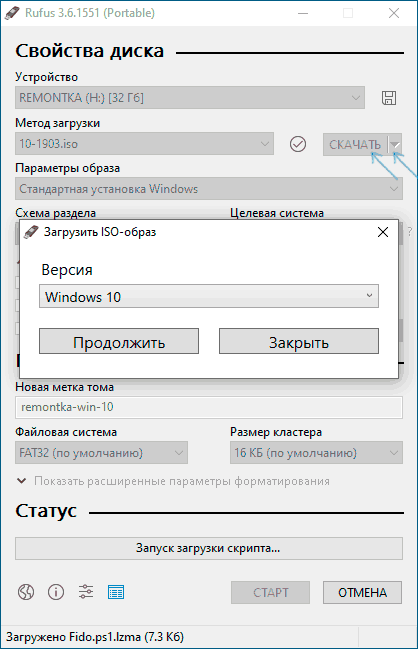Open the Стандартная установка Windows dropdown
418x649 pixels.
tap(209, 189)
